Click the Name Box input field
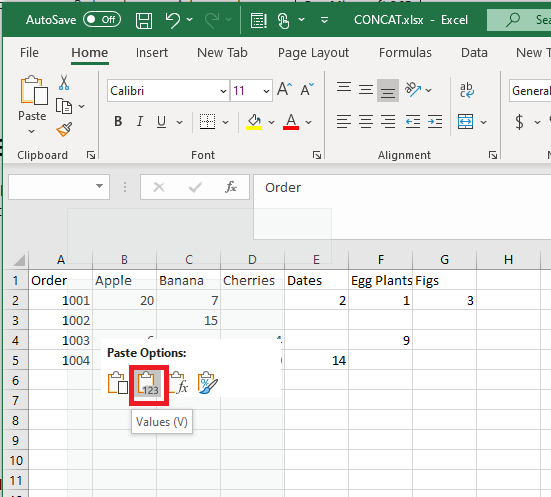551x497 pixels. [x=51, y=187]
